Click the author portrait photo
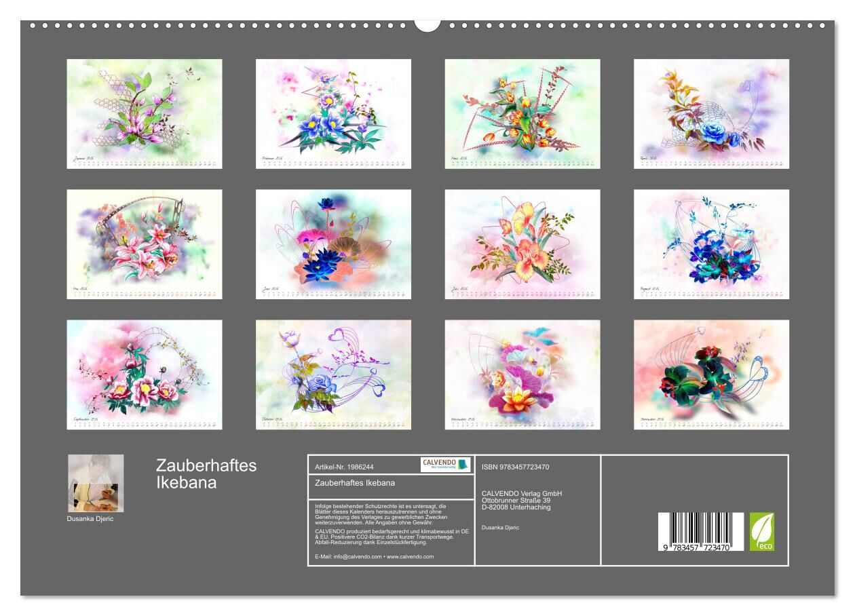The width and height of the screenshot is (855, 616). coord(96,483)
